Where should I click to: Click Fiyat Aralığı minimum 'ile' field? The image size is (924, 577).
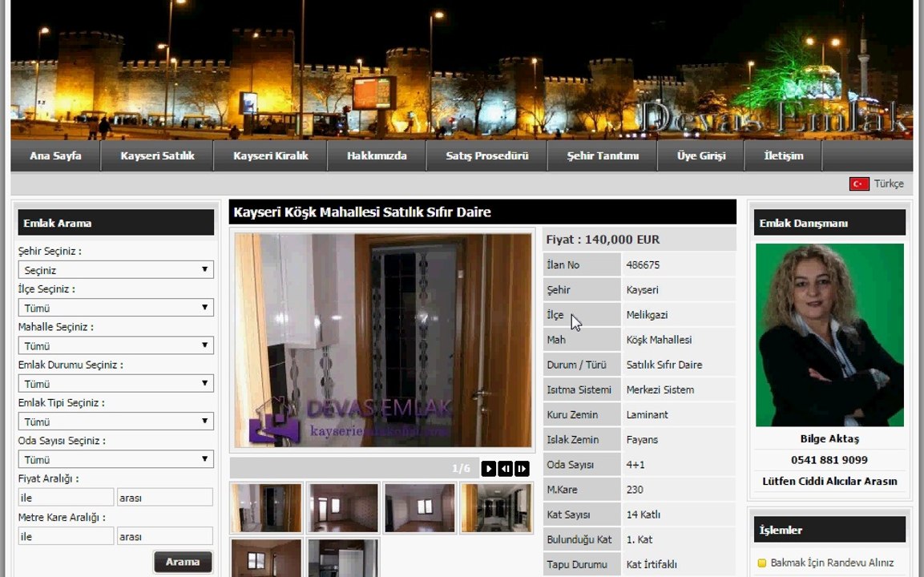[66, 498]
